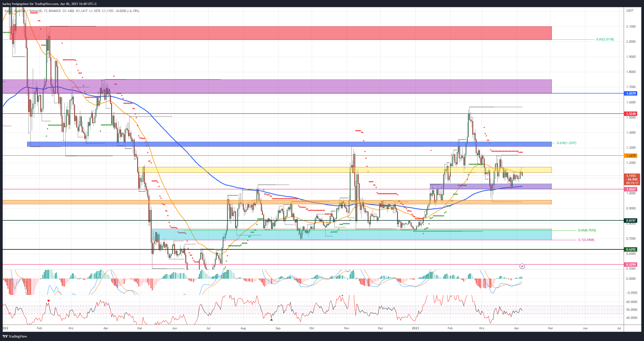Click the 1.8000 tick on the price axis
Viewport: 644px width, 341px height.
click(x=631, y=72)
